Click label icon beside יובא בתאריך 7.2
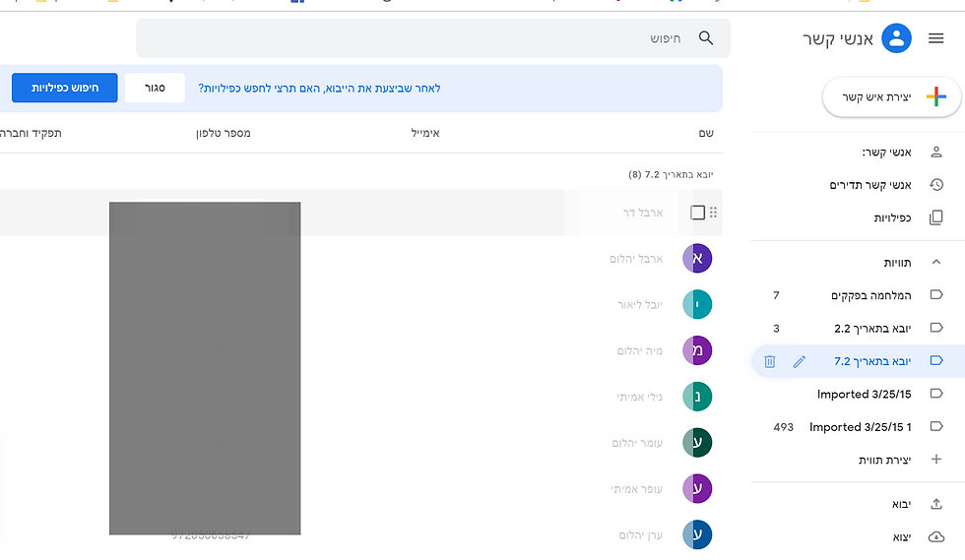Image resolution: width=965 pixels, height=560 pixels. point(936,360)
